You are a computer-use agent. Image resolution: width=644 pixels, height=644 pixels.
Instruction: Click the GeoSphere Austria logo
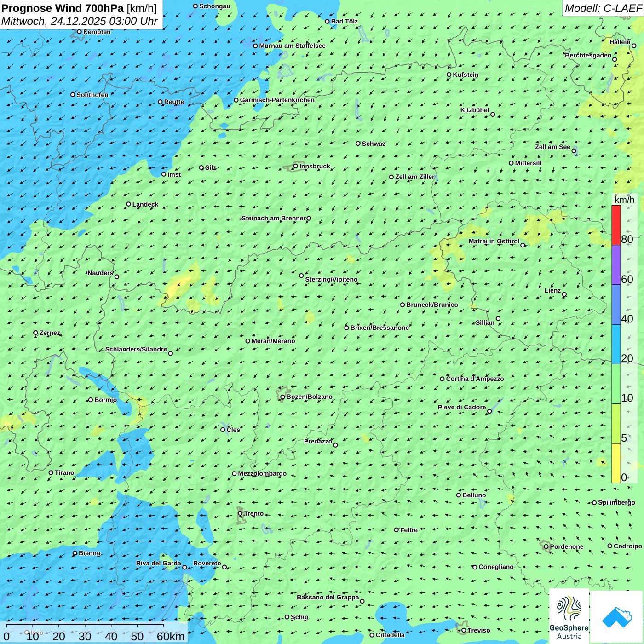tap(569, 616)
